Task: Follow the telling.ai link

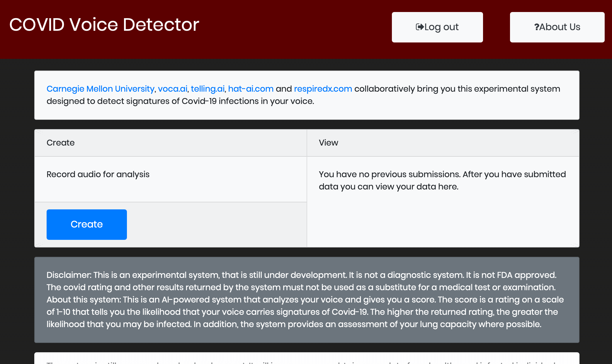Action: [x=208, y=89]
